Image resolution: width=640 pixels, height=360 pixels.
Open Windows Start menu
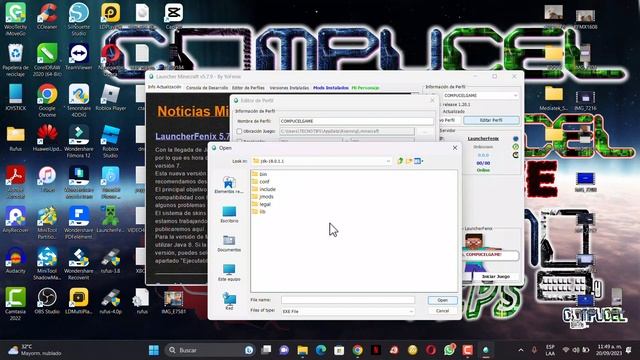click(x=154, y=350)
